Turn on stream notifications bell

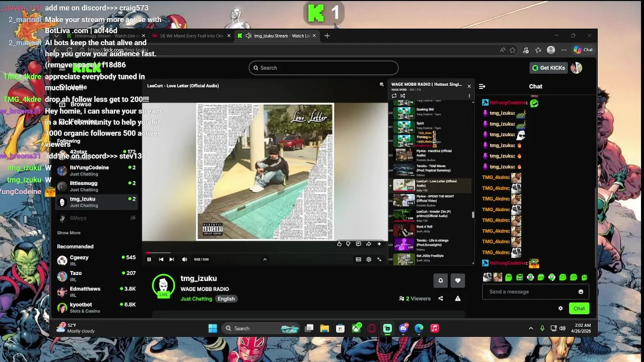[440, 281]
